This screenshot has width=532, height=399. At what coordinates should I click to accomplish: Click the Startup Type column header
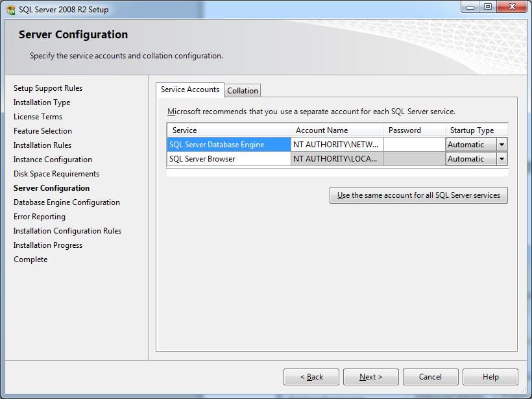pyautogui.click(x=476, y=130)
